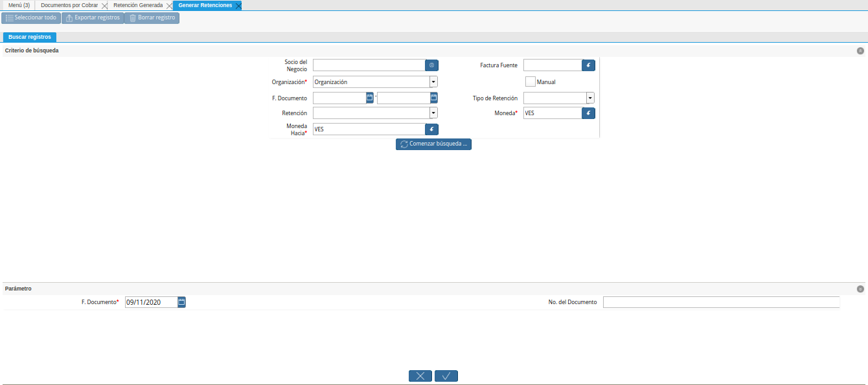Expand the Retención dropdown
Image resolution: width=868 pixels, height=385 pixels.
pos(434,113)
